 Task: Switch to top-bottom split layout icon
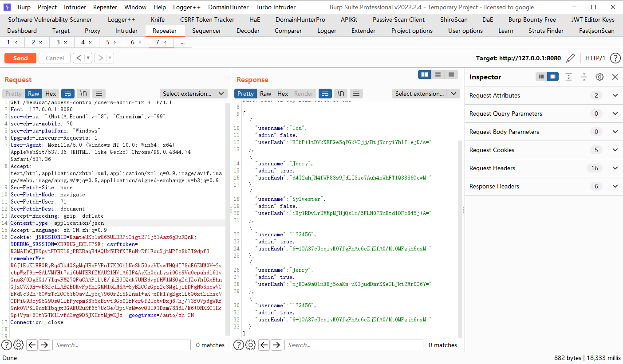(438, 74)
